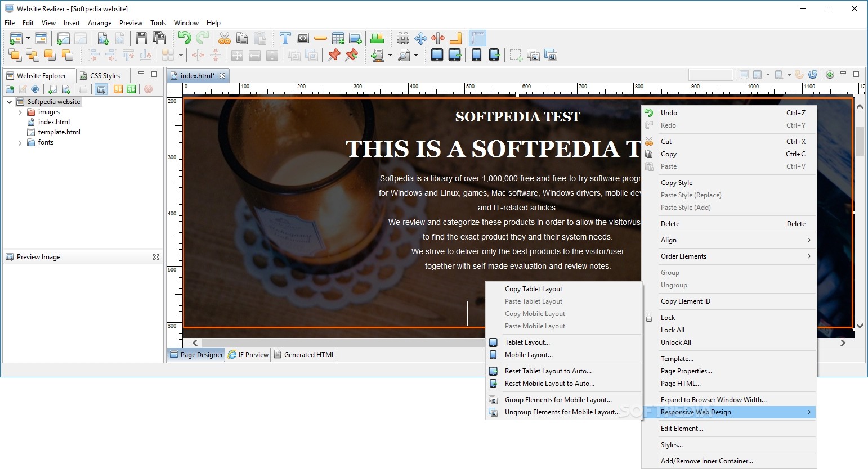The height and width of the screenshot is (469, 868).
Task: Insert image element icon
Action: click(x=355, y=38)
